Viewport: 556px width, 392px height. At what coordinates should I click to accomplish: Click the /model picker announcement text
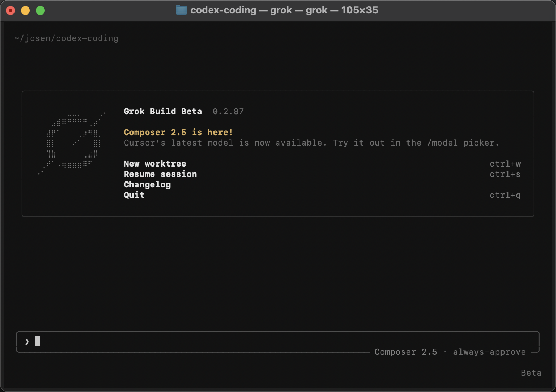(x=311, y=143)
